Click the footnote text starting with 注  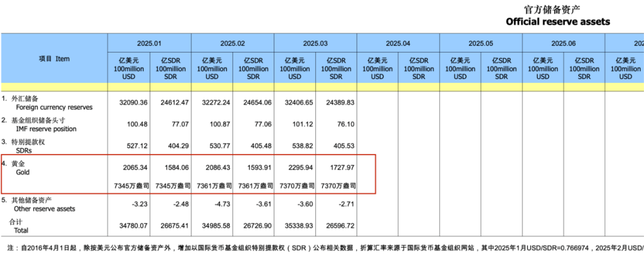tap(326, 248)
